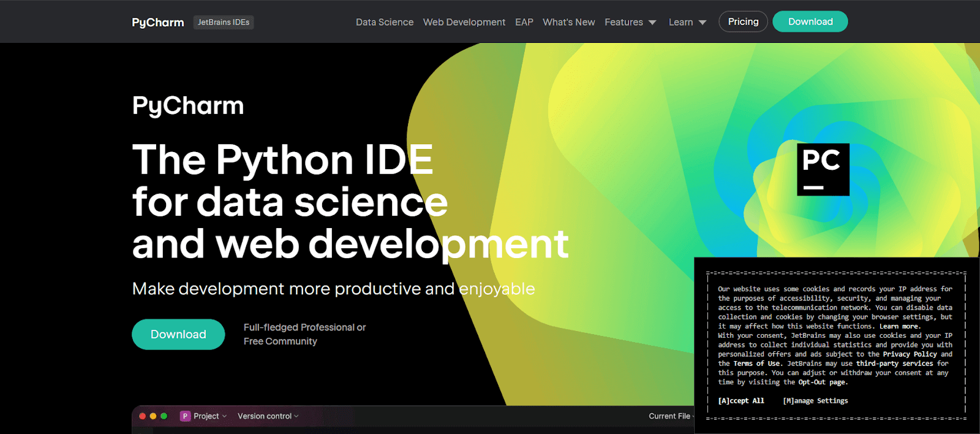The height and width of the screenshot is (434, 980).
Task: Accept all cookies
Action: [741, 401]
